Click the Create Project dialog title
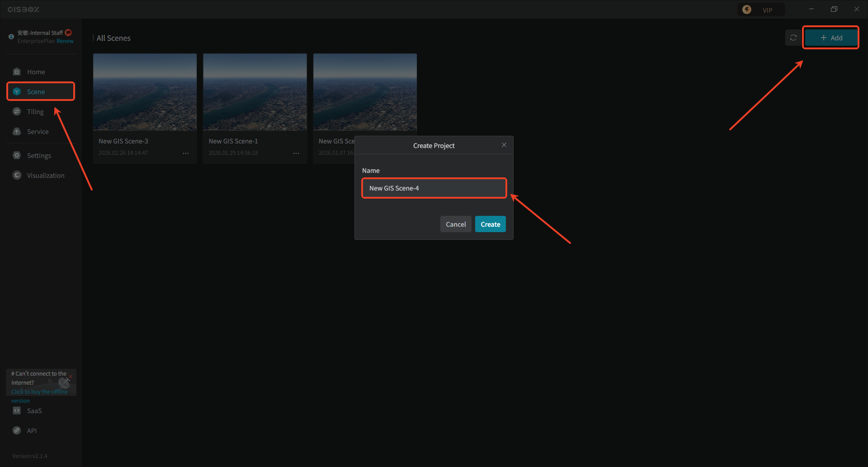Viewport: 868px width, 467px height. (x=434, y=146)
